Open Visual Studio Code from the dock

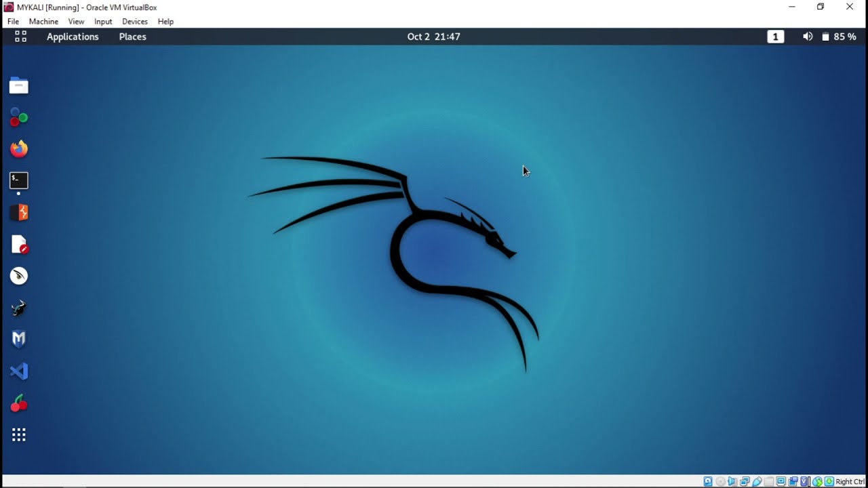[x=19, y=371]
